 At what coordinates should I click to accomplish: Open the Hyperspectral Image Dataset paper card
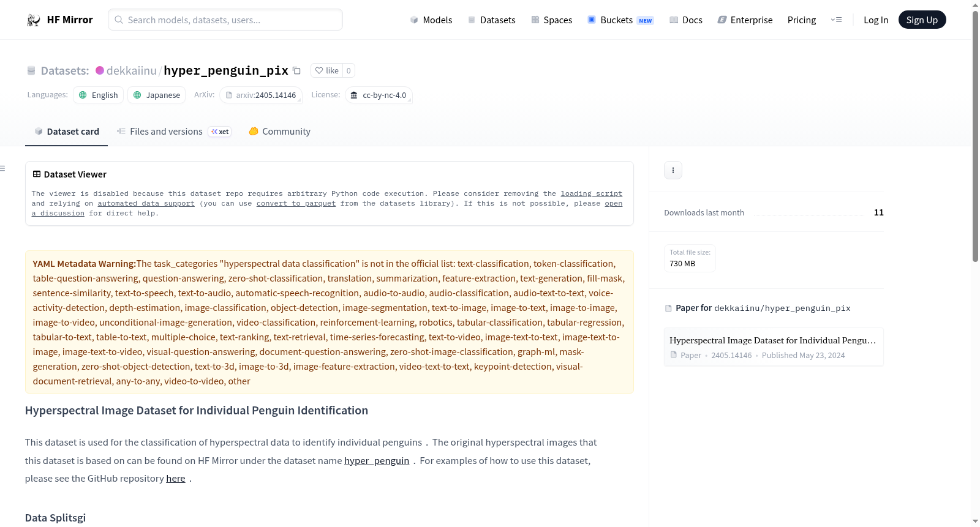point(774,347)
